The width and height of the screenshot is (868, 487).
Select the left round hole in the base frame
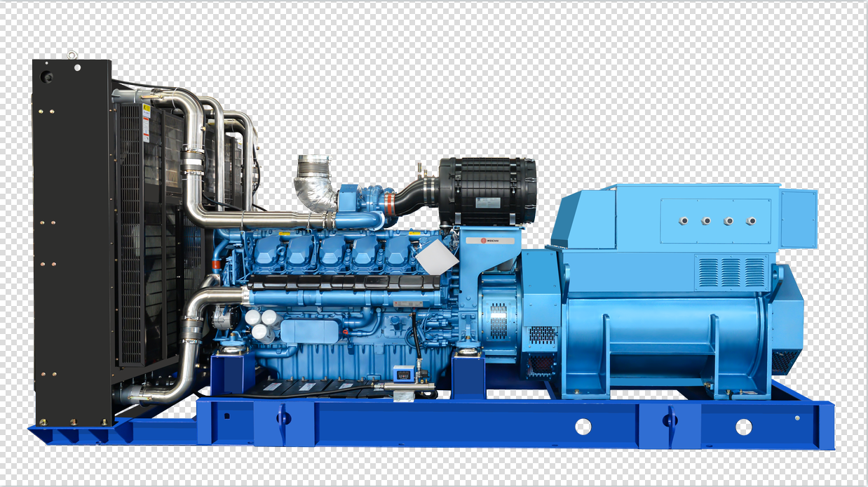[x=583, y=426]
